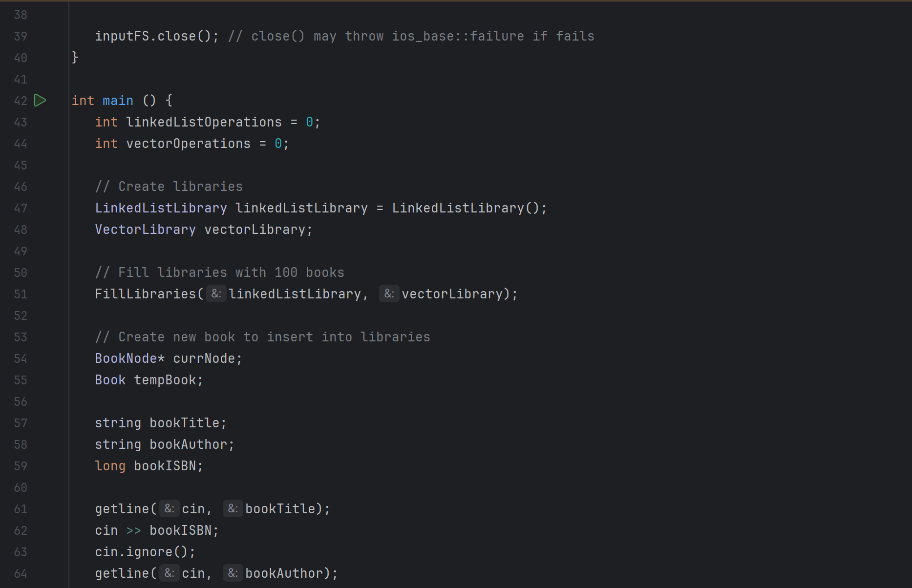Click the "&:" inlay hint before vectorLibrary
912x588 pixels.
pyautogui.click(x=389, y=293)
